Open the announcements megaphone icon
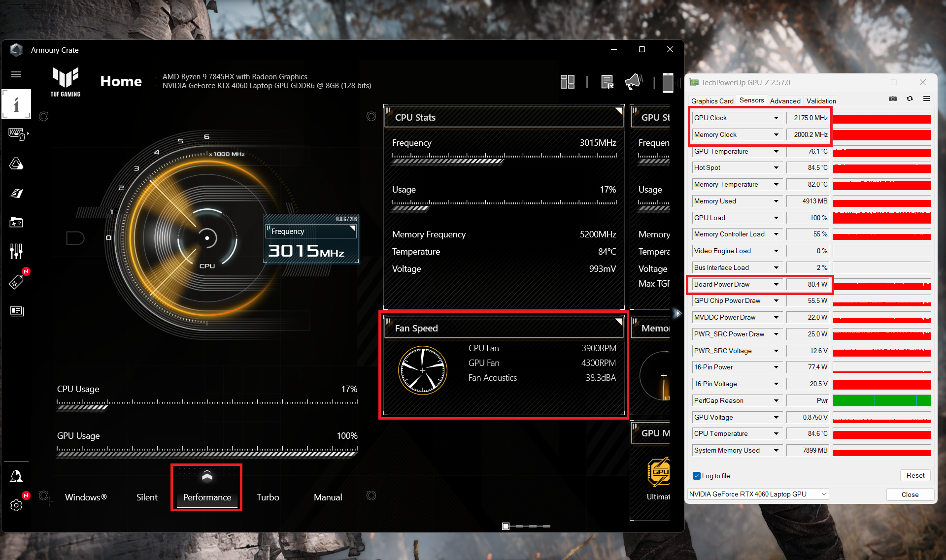Image resolution: width=946 pixels, height=560 pixels. [634, 82]
